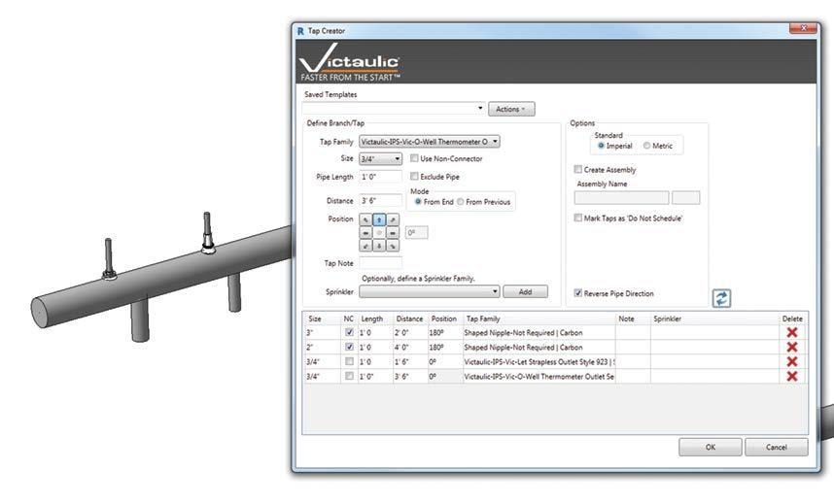Select From Previous mode
The width and height of the screenshot is (834, 504).
[460, 201]
